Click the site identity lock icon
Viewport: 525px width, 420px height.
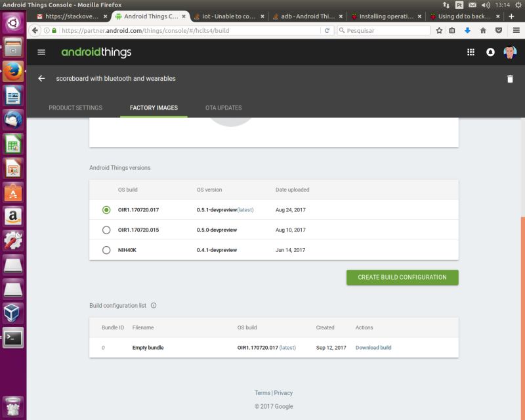54,30
